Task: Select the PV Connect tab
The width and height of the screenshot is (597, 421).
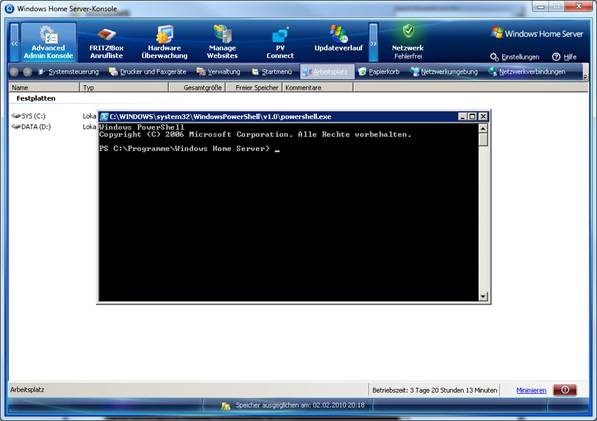Action: 280,42
